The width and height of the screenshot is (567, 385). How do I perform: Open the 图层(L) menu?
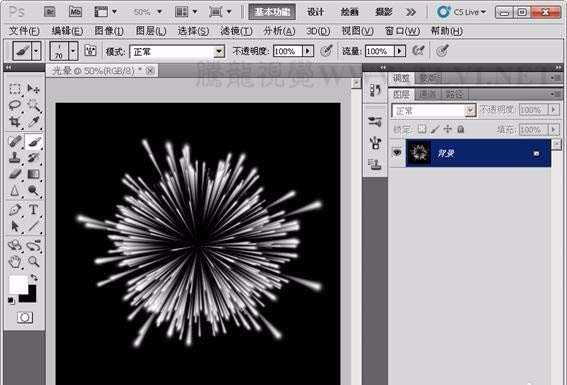coord(151,31)
